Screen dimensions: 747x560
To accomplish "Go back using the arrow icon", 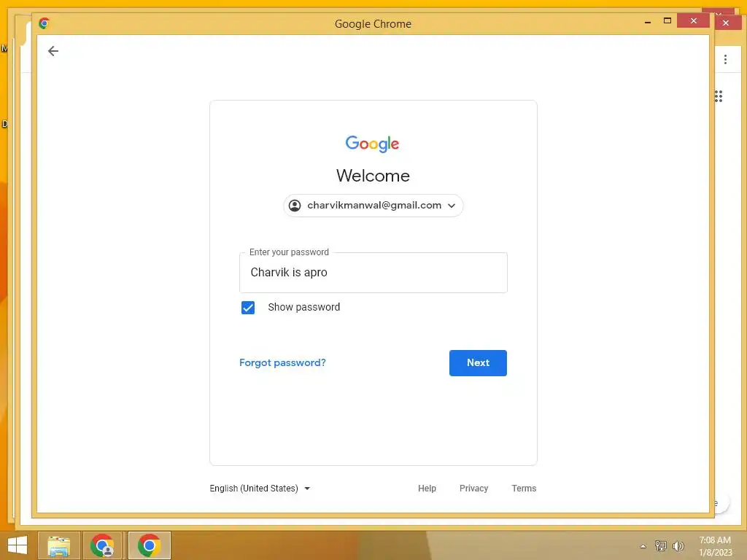I will point(53,51).
